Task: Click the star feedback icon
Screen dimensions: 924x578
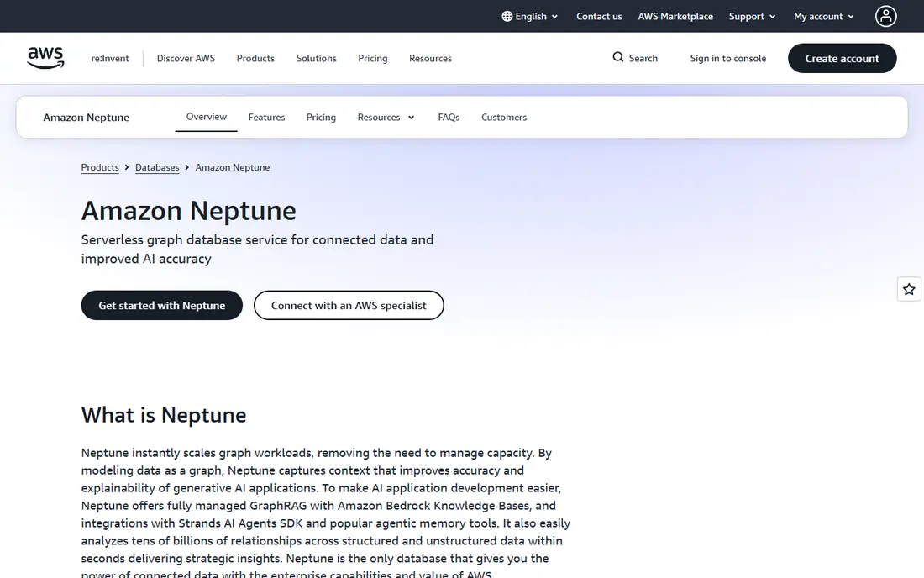Action: tap(909, 289)
